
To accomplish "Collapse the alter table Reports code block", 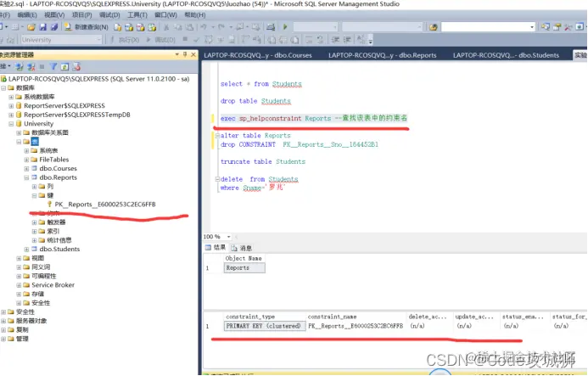I will coord(217,136).
